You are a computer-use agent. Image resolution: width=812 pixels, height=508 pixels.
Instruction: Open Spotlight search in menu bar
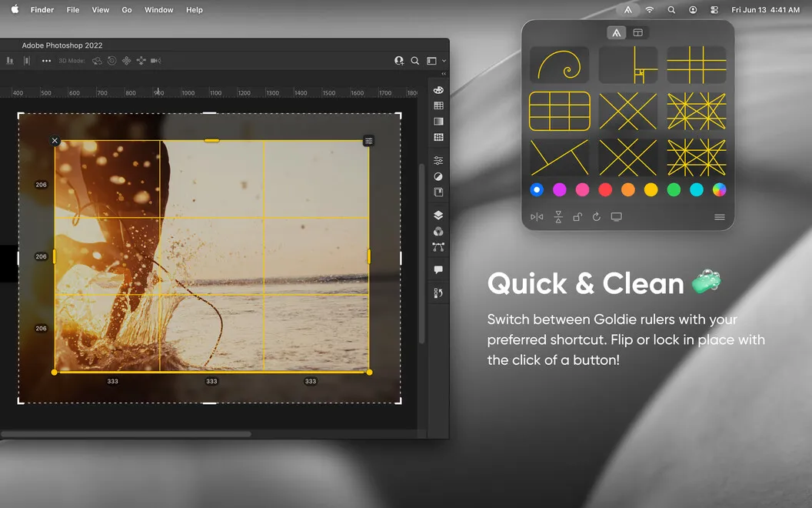[x=671, y=10]
